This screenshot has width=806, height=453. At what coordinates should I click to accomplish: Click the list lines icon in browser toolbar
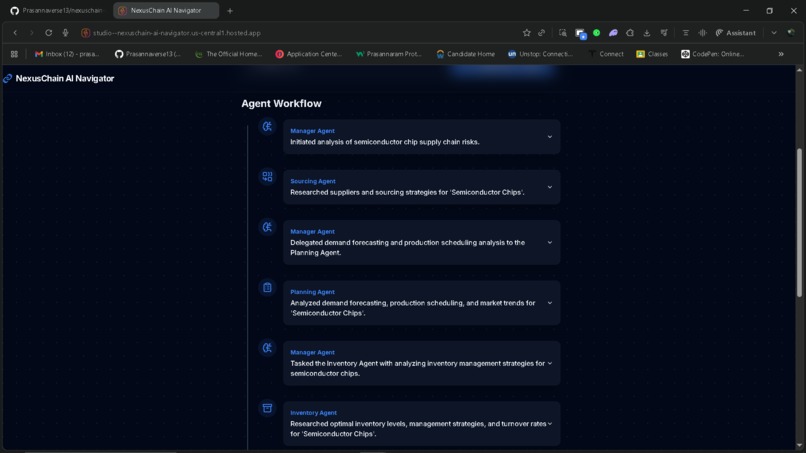685,33
